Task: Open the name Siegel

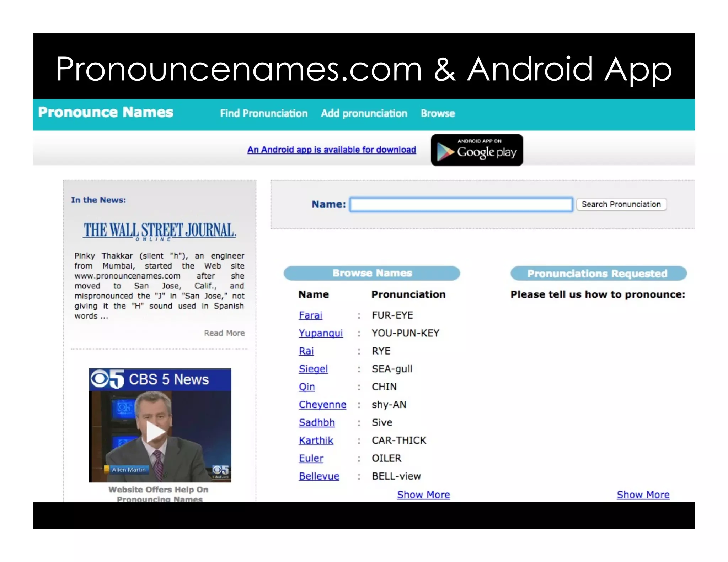Action: click(x=313, y=369)
